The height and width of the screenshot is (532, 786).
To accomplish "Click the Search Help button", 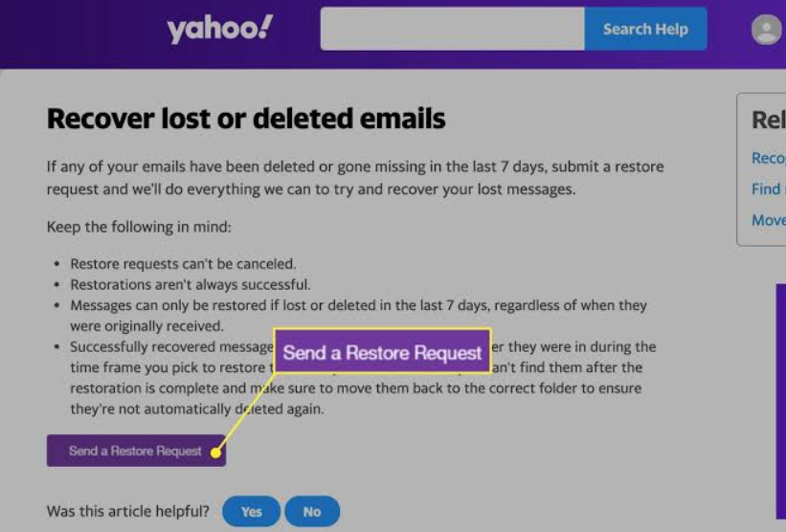I will point(645,29).
